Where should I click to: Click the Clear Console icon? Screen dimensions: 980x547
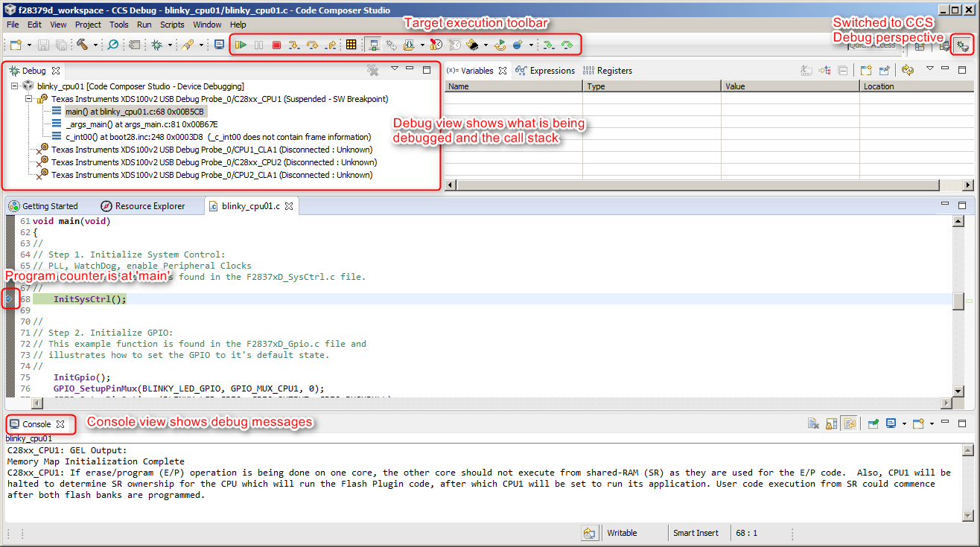pyautogui.click(x=813, y=423)
